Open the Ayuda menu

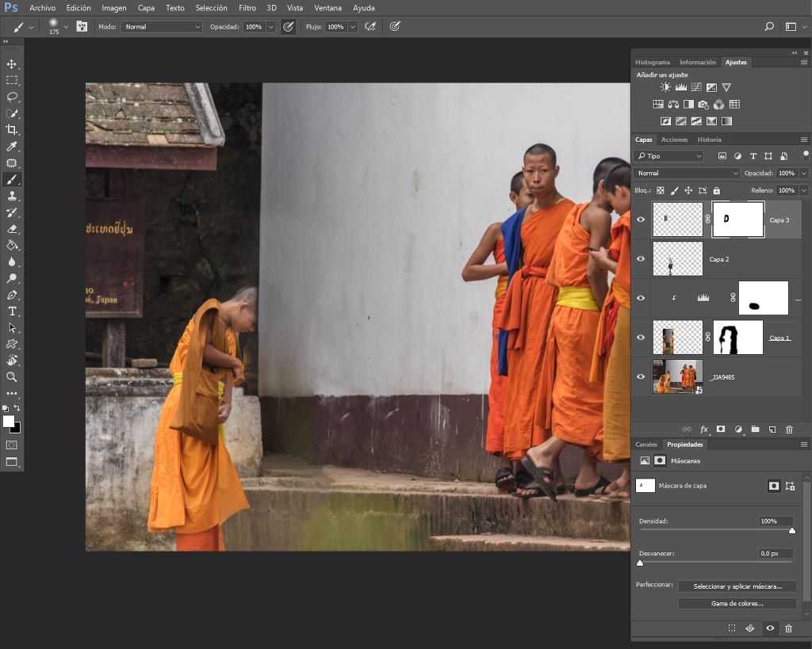coord(363,8)
